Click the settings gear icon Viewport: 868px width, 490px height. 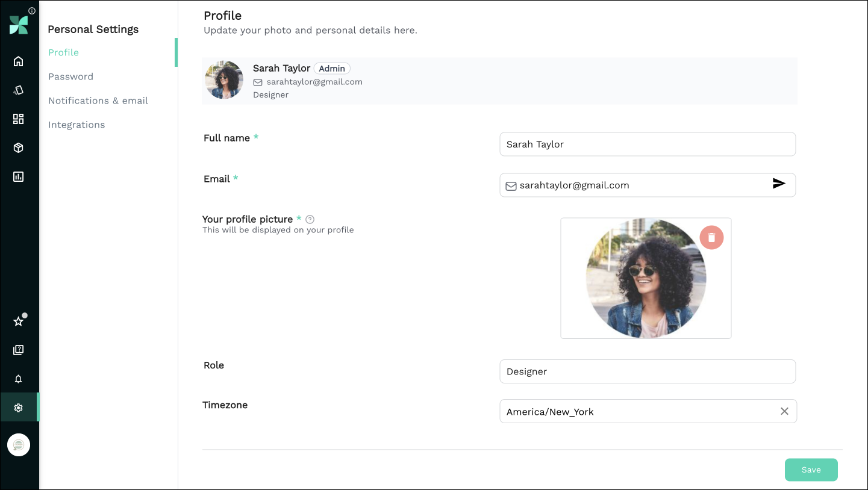point(19,408)
